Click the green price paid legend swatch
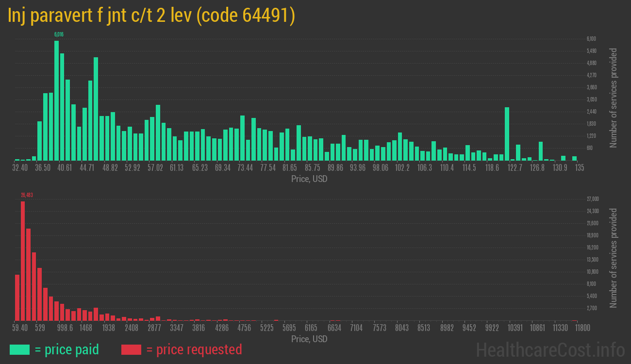The image size is (631, 364). point(19,349)
